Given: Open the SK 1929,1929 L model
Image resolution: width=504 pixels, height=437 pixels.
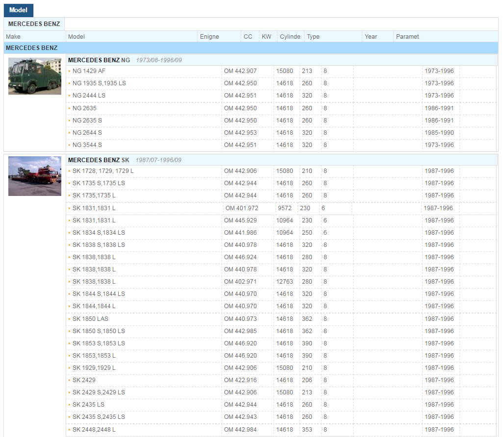Looking at the screenshot, I should click(x=94, y=367).
